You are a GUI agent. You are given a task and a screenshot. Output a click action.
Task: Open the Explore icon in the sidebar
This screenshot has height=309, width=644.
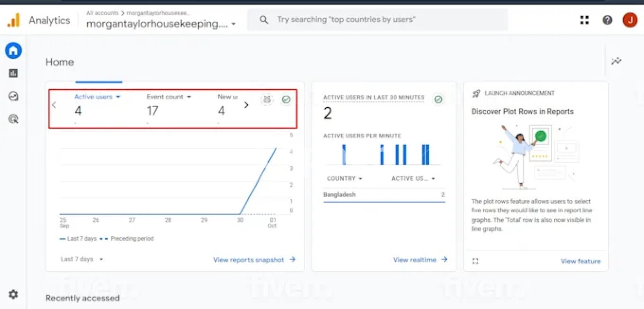(x=13, y=96)
